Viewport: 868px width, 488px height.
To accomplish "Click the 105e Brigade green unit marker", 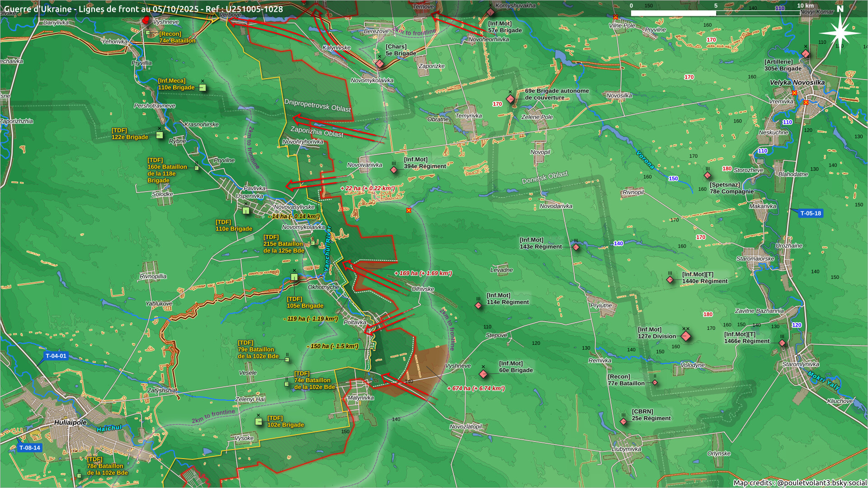I will coord(294,277).
